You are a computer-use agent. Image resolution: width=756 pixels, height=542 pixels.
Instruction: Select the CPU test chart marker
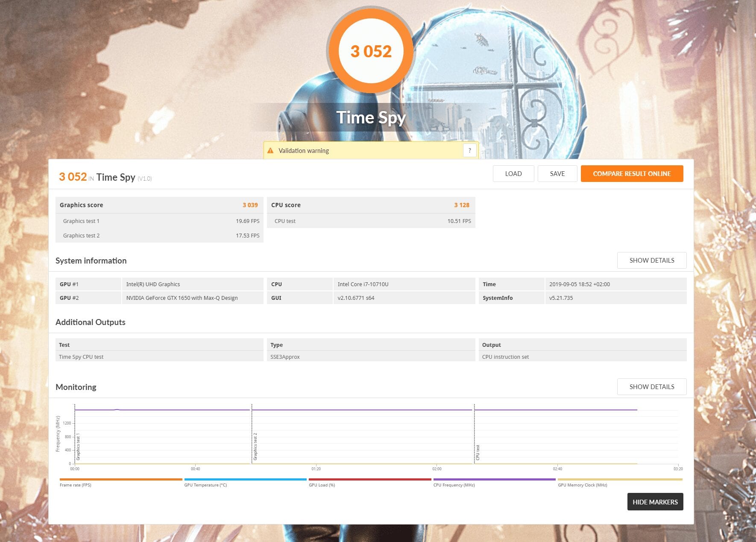[x=478, y=452]
